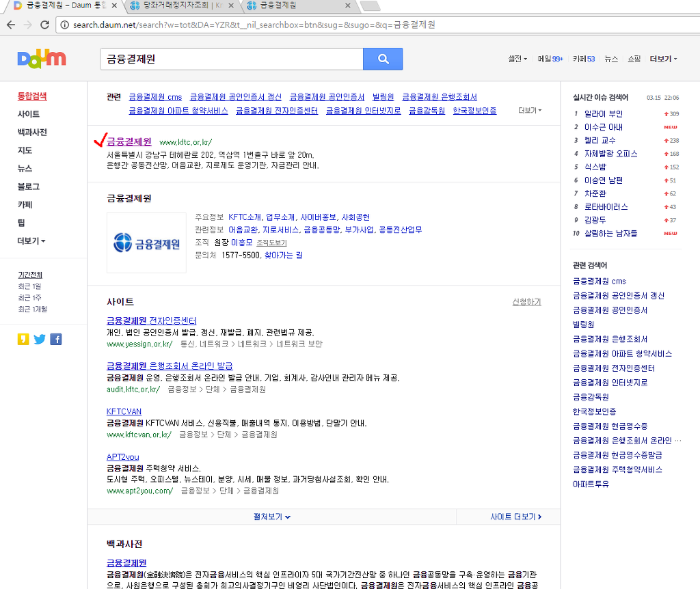Click the blue search magnifier button
The height and width of the screenshot is (589, 700).
(x=383, y=59)
